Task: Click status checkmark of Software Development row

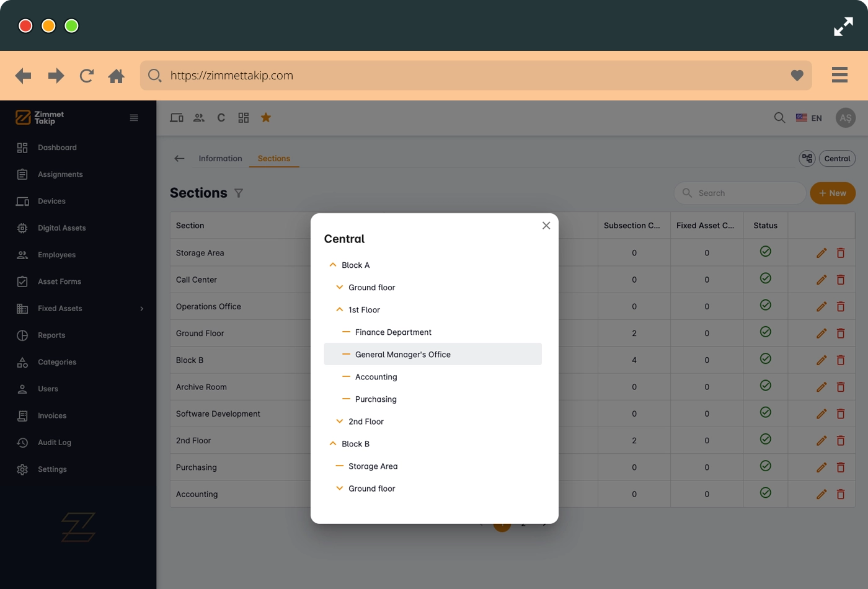Action: click(766, 412)
